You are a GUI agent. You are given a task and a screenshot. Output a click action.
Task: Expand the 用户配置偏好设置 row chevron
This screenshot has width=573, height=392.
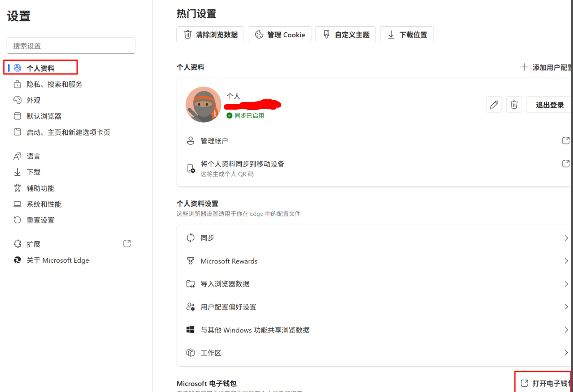566,307
